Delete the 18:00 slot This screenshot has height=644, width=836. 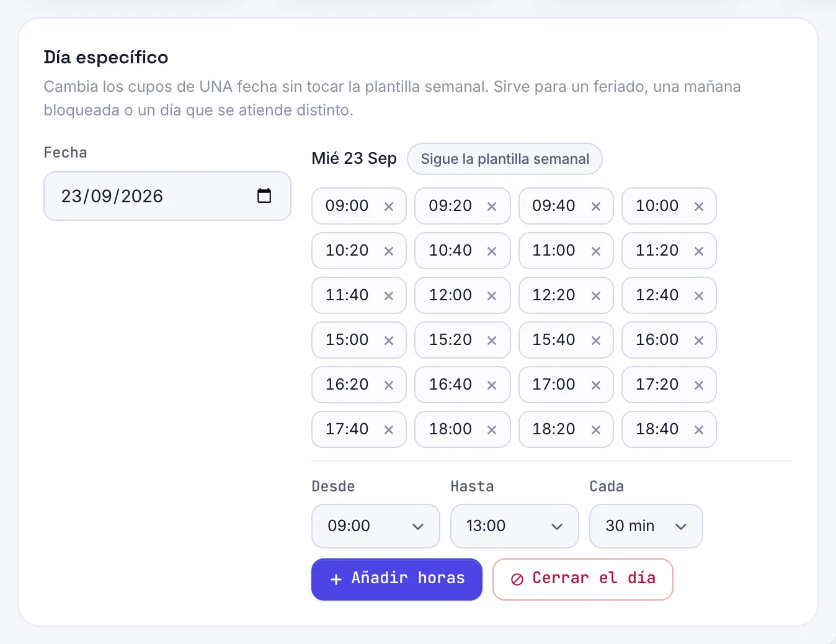click(x=492, y=430)
